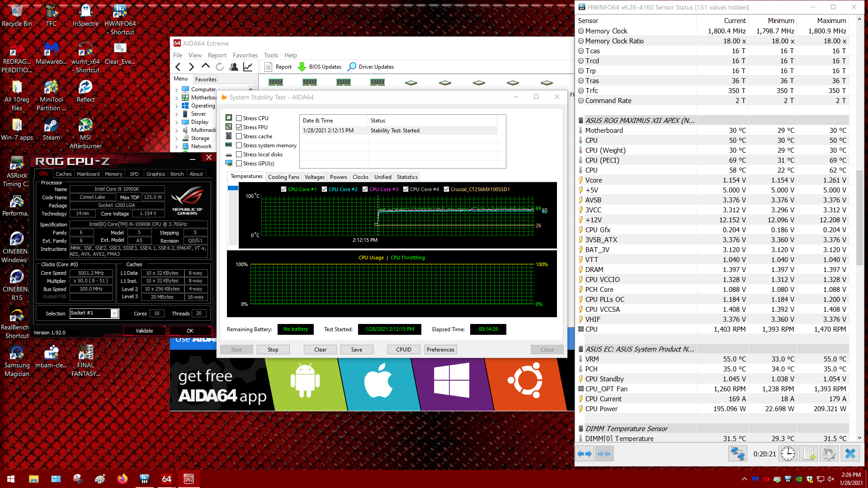This screenshot has width=868, height=488.
Task: Enable Stress GPU(s) checkbox
Action: (239, 164)
